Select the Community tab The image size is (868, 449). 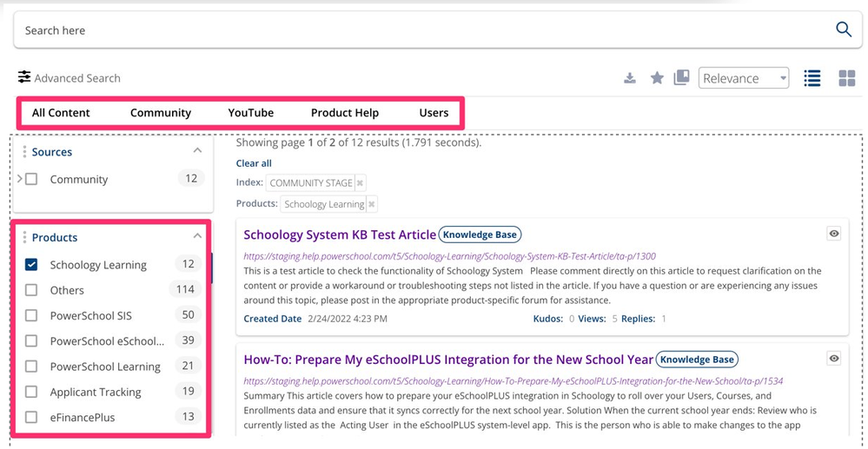161,113
